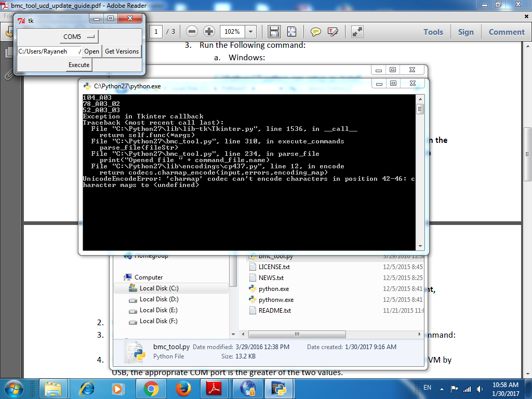Launch Internet Explorer from the taskbar
This screenshot has width=532, height=399.
[x=87, y=389]
